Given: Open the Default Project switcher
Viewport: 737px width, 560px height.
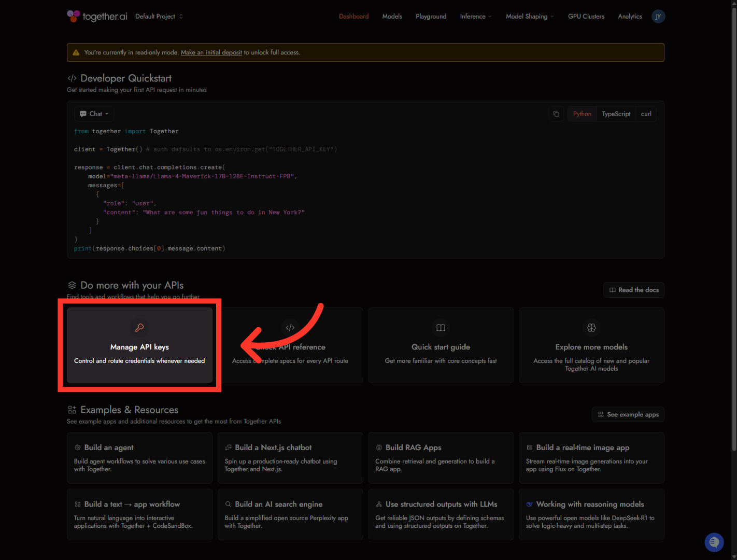Looking at the screenshot, I should [159, 17].
